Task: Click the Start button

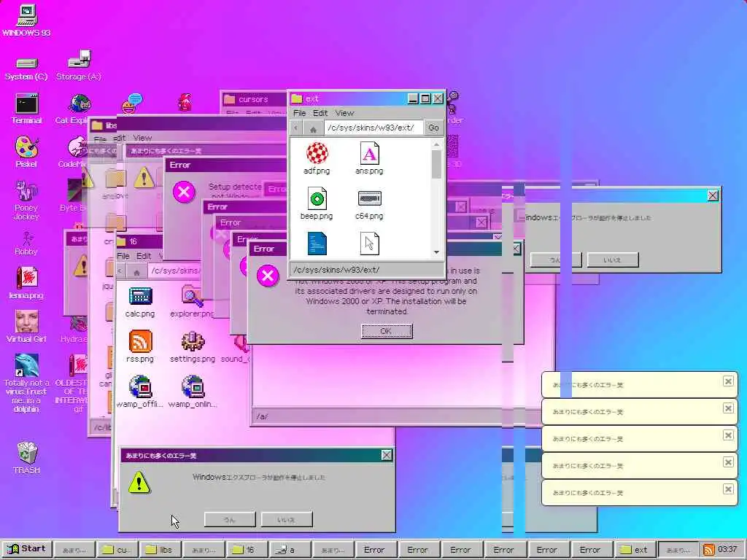Action: pyautogui.click(x=27, y=549)
